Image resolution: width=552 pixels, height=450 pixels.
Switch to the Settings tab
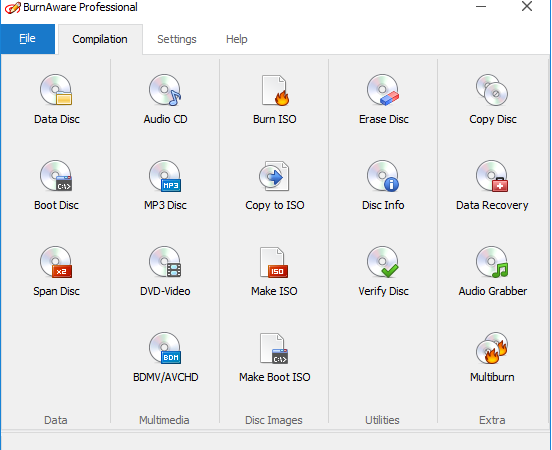pyautogui.click(x=177, y=39)
